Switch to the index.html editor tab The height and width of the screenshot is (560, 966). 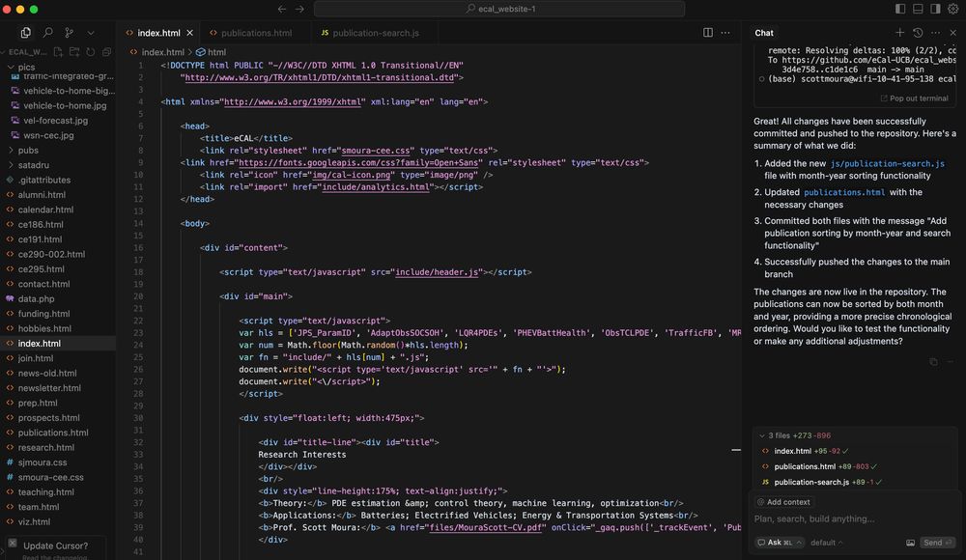coord(159,33)
